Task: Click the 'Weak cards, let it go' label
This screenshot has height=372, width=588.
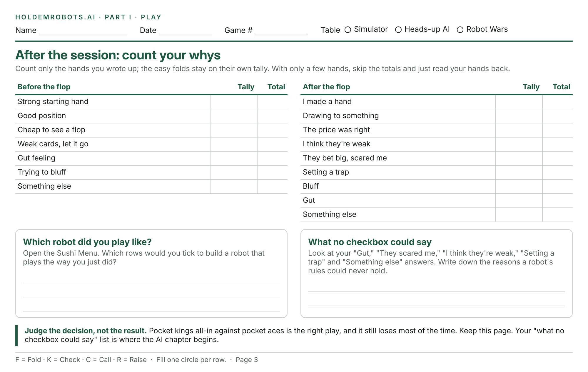Action: tap(53, 144)
